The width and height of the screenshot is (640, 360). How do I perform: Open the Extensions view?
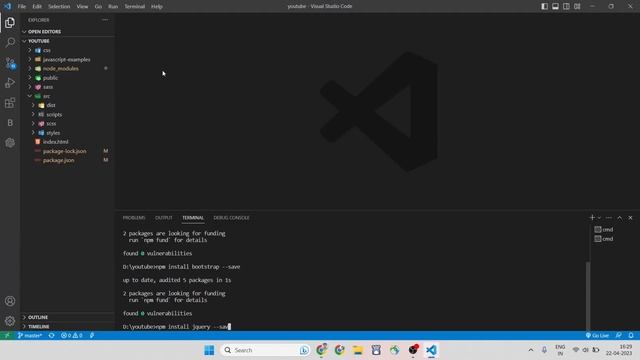click(x=10, y=103)
